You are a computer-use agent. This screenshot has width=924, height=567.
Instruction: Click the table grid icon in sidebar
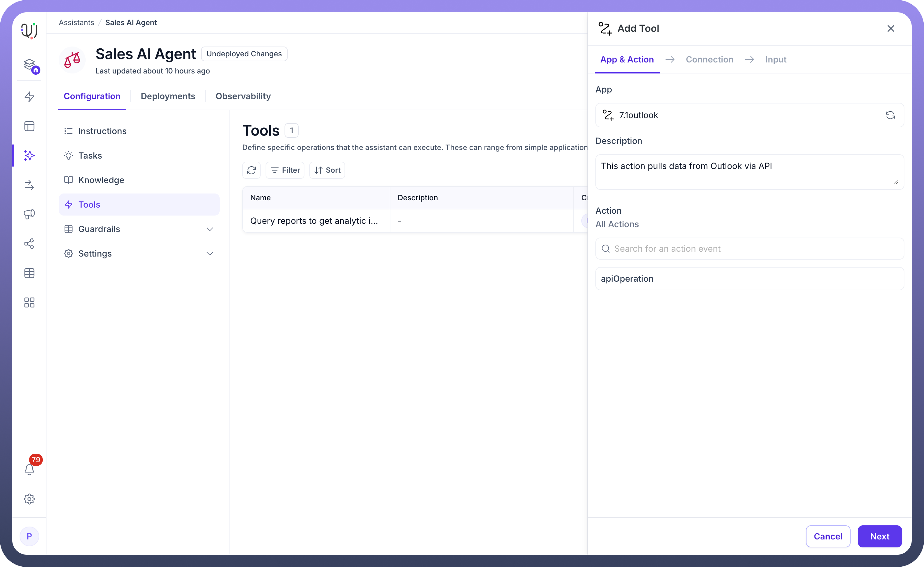[29, 273]
